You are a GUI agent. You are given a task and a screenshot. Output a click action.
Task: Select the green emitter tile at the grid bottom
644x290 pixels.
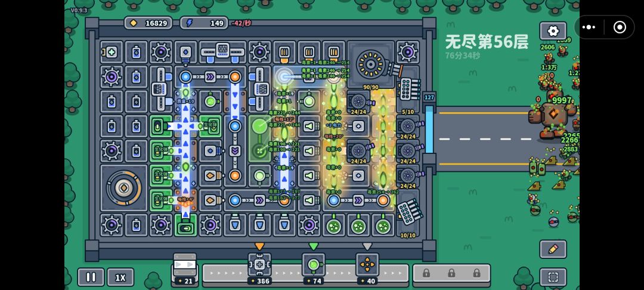[x=185, y=225]
